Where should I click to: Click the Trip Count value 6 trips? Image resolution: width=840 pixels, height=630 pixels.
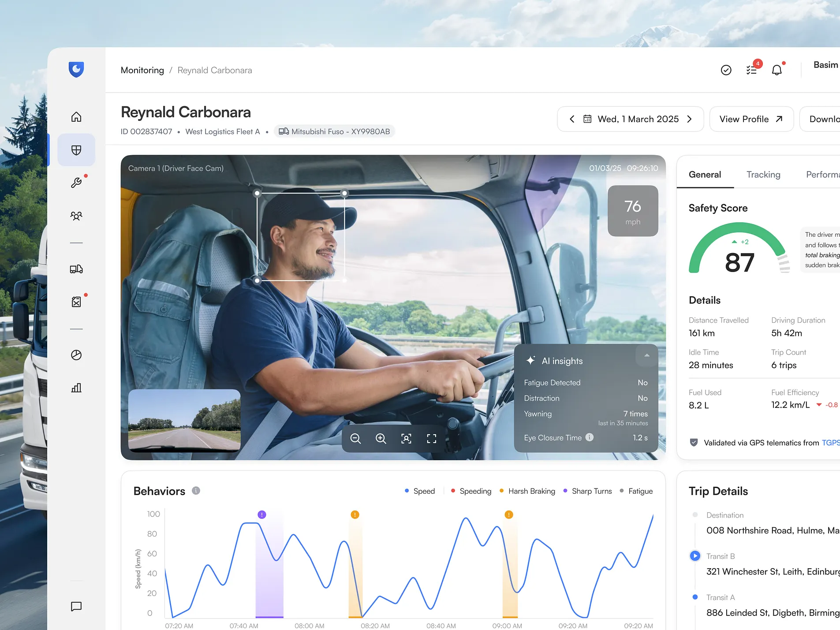[784, 365]
